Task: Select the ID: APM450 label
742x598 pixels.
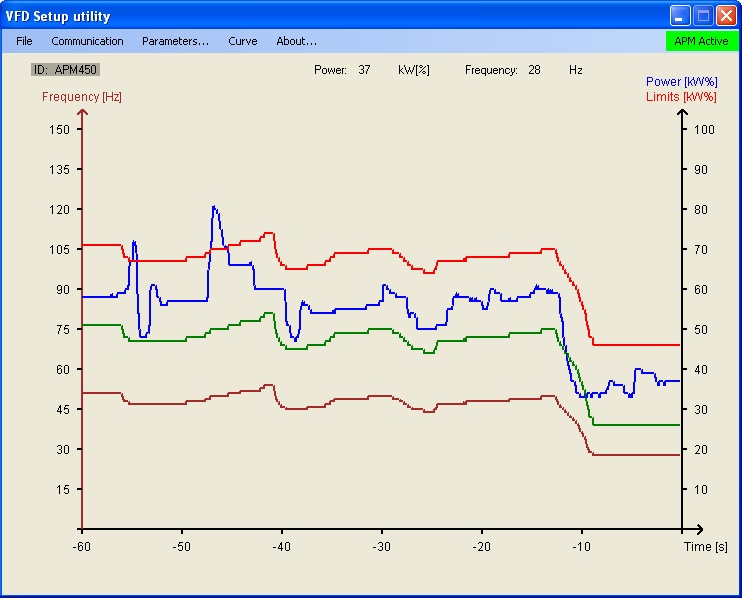Action: (x=66, y=70)
